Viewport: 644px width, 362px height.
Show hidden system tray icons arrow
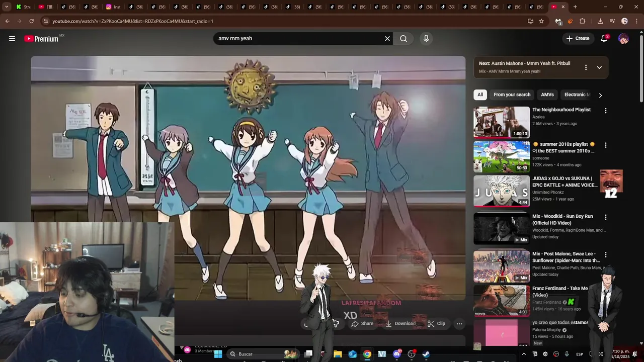tap(524, 354)
